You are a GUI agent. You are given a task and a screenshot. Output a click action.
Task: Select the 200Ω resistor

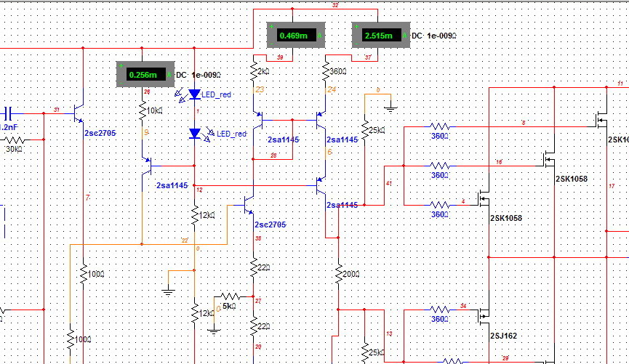tap(338, 274)
